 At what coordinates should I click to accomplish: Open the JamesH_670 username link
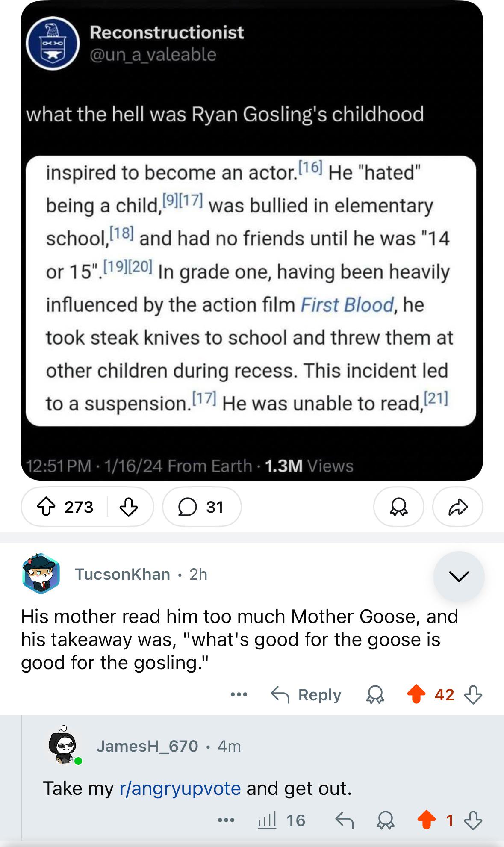(x=147, y=746)
